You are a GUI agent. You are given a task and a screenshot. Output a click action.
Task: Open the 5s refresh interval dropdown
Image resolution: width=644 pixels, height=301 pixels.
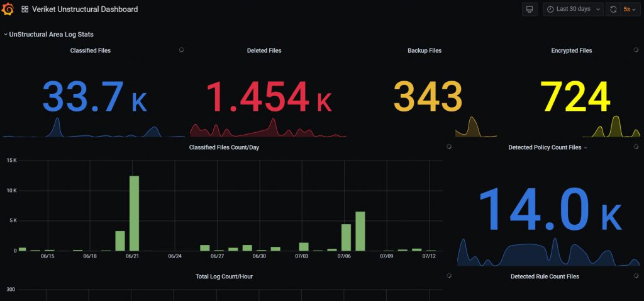pyautogui.click(x=630, y=9)
